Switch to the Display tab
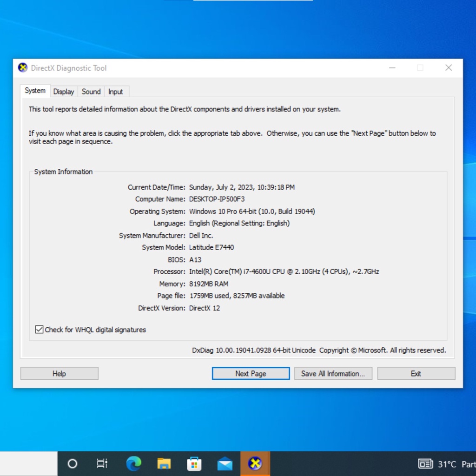Screen dimensions: 476x476 64,92
